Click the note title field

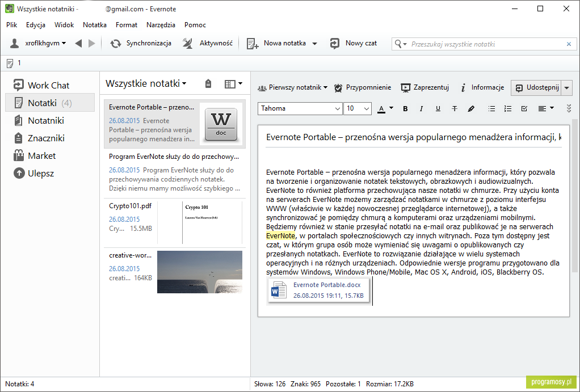414,137
